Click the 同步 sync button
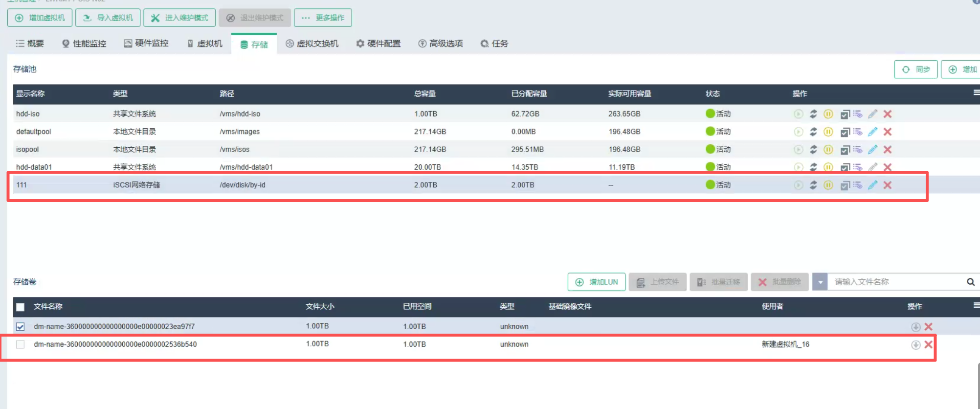The height and width of the screenshot is (409, 980). 915,69
